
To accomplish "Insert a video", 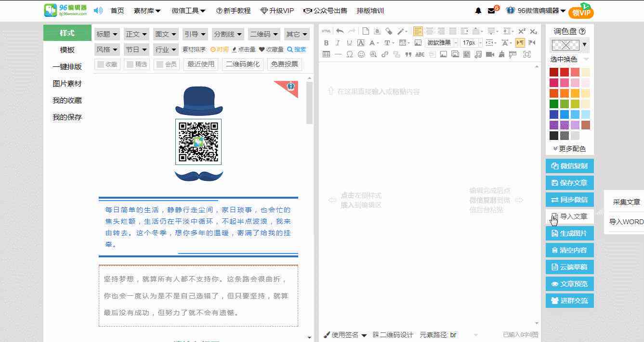I will click(490, 54).
